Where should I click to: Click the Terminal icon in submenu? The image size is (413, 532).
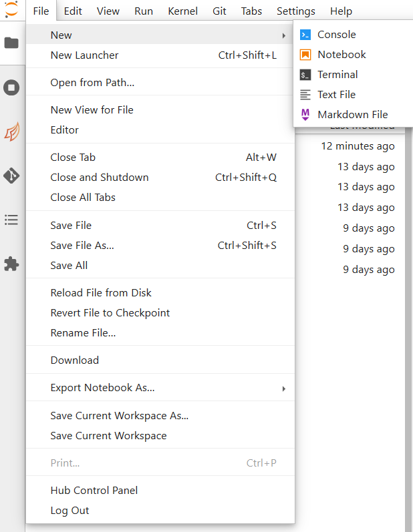click(305, 75)
